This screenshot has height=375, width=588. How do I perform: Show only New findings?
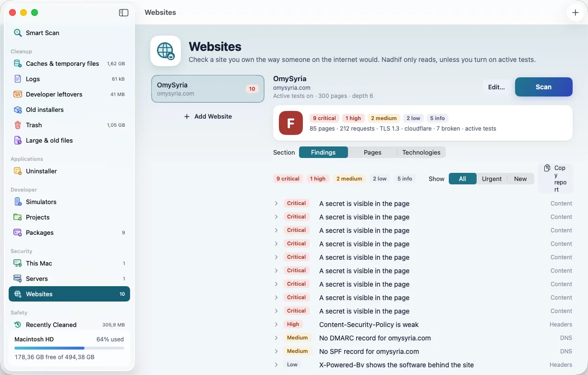pos(520,179)
